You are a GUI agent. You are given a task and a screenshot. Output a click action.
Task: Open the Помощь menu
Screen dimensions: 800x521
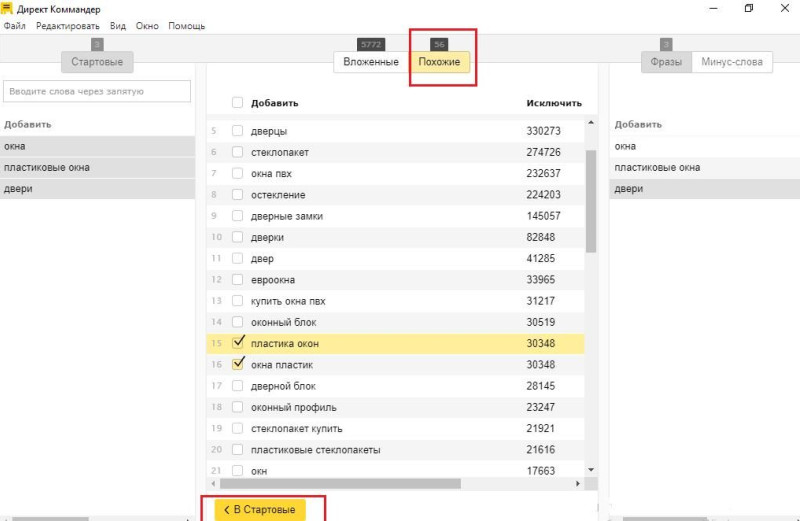[x=187, y=26]
